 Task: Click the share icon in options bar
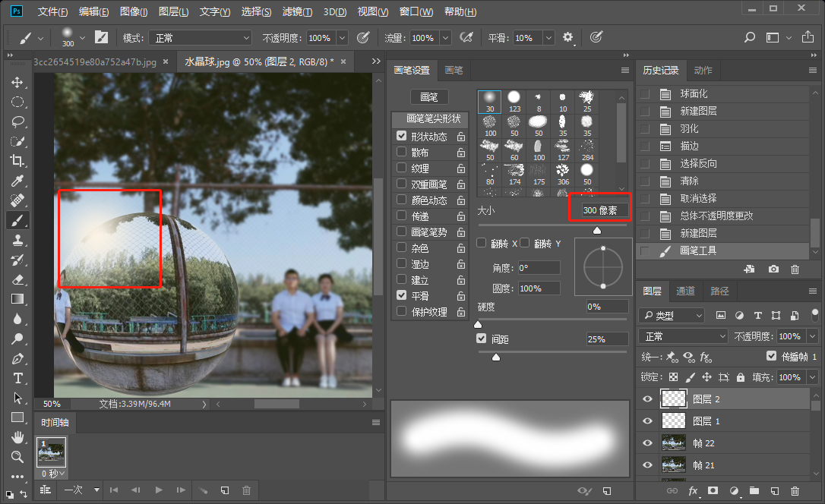(x=808, y=37)
